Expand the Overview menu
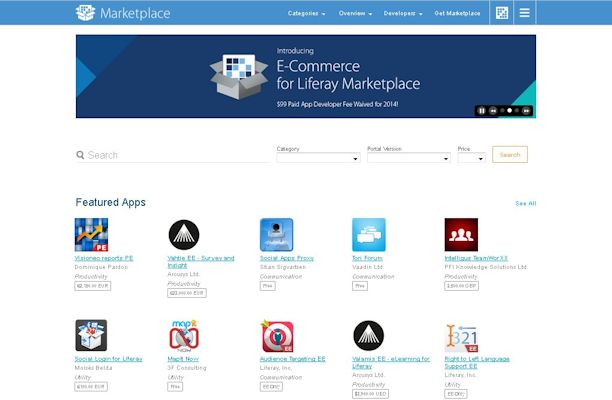 pos(355,13)
